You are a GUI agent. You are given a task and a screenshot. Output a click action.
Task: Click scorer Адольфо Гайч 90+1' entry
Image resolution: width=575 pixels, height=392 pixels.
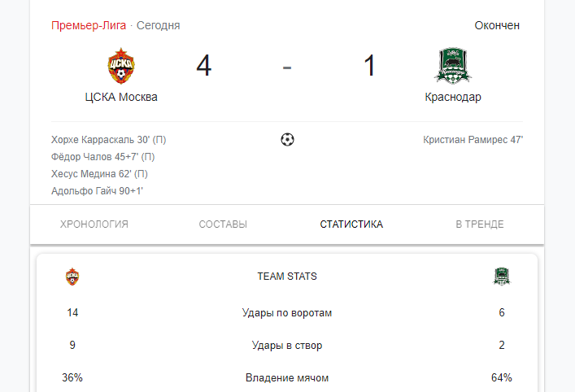pos(97,190)
